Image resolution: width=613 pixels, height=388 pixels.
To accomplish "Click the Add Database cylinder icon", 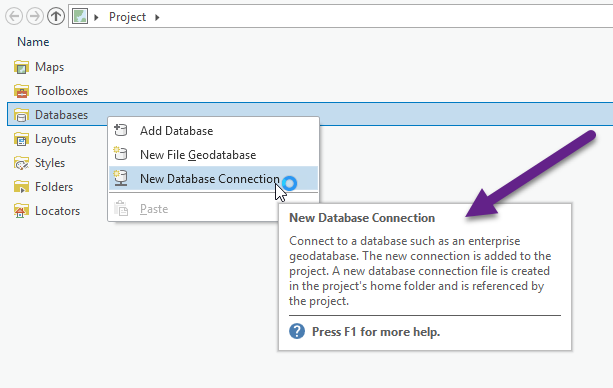I will [121, 130].
